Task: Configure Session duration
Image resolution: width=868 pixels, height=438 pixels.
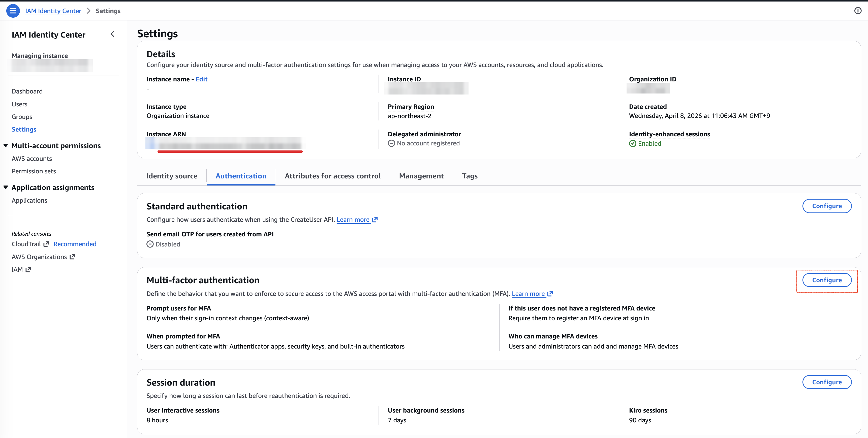Action: tap(827, 382)
